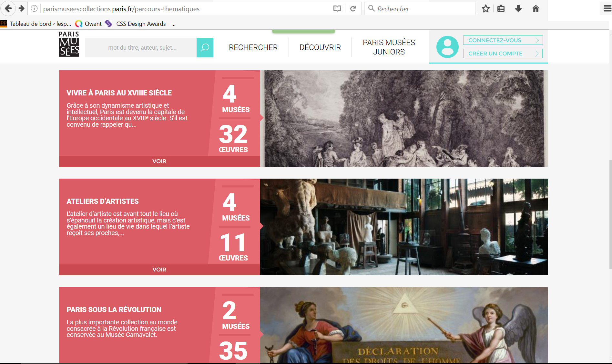Open the 'PARIS SOUS LA RÉVOLUTION' title

tap(114, 310)
